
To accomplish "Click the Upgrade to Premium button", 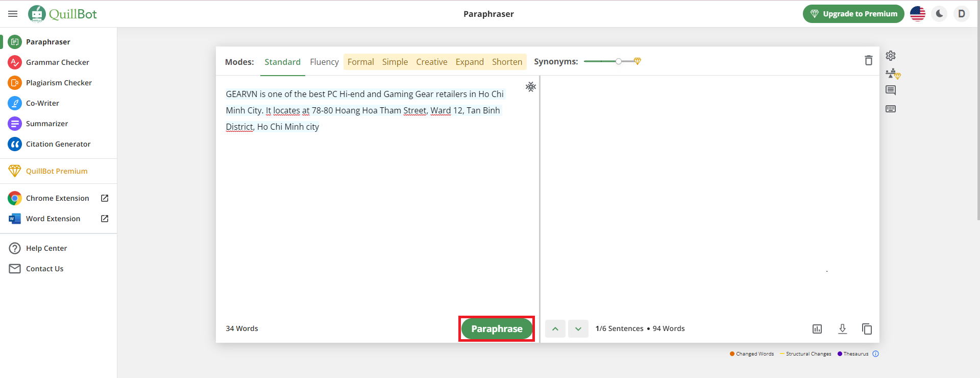I will click(x=853, y=14).
